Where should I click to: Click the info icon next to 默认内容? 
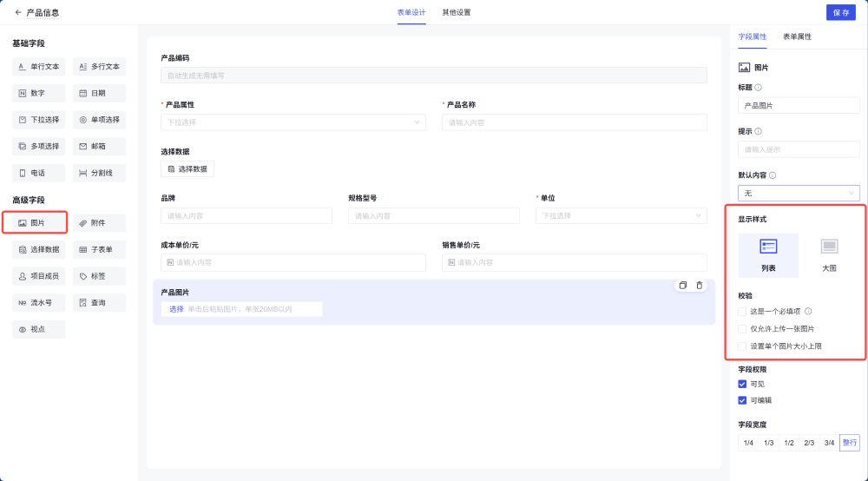(773, 175)
